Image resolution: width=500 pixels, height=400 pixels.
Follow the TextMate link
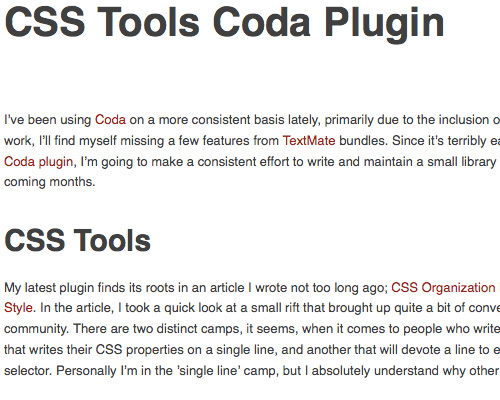(x=309, y=141)
